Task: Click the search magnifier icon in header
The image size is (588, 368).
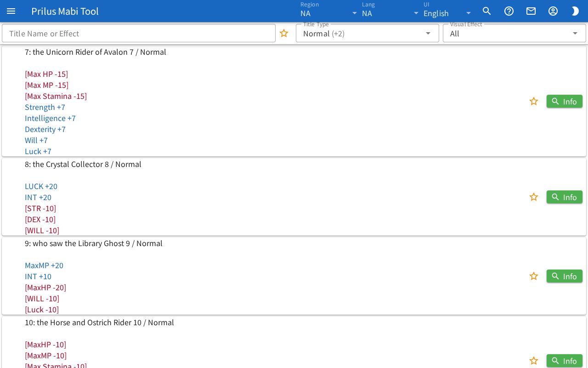Action: [x=487, y=11]
